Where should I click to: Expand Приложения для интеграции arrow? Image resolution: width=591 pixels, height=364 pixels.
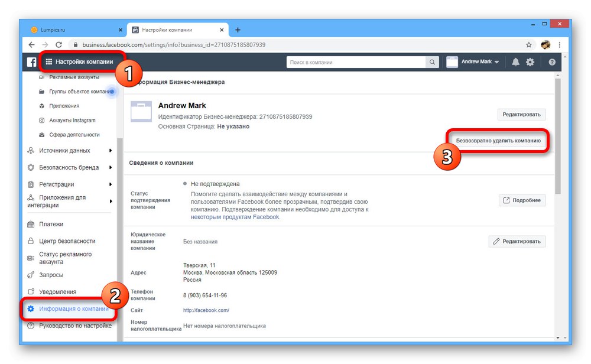pos(111,201)
